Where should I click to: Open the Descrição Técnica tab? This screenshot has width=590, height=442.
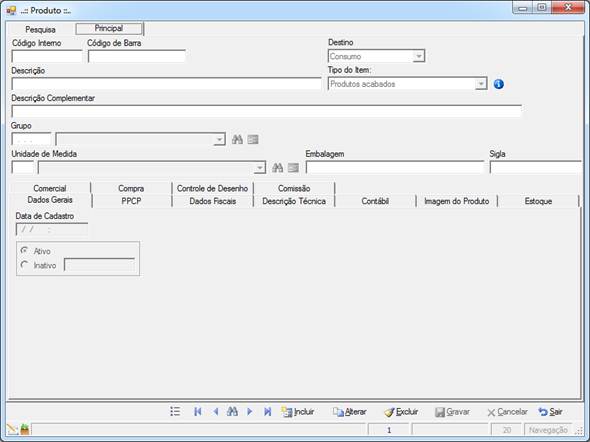tap(294, 201)
